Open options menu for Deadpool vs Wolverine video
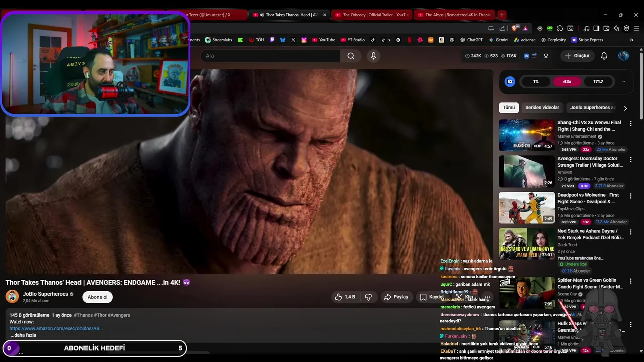The width and height of the screenshot is (644, 362). (x=631, y=196)
